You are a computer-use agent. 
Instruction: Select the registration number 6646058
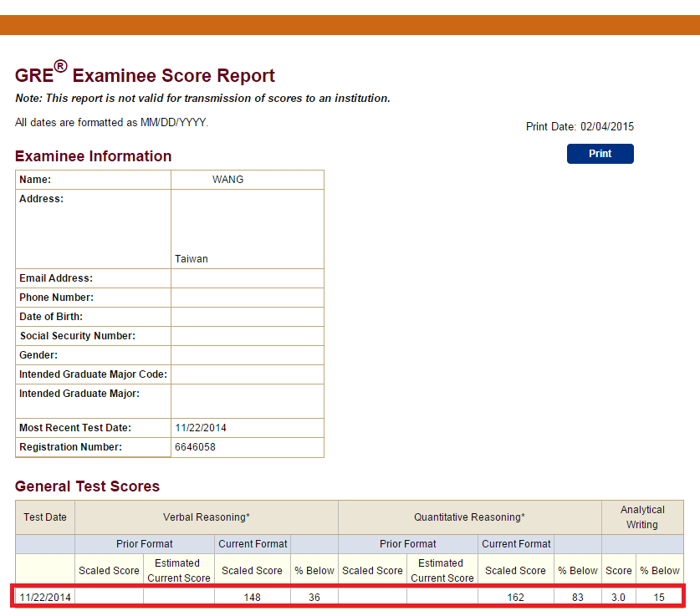195,446
